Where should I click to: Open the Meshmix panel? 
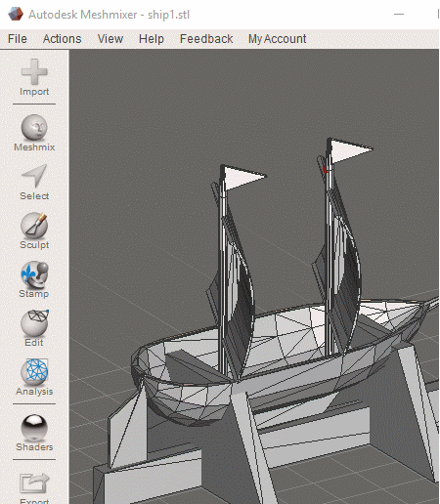point(34,133)
